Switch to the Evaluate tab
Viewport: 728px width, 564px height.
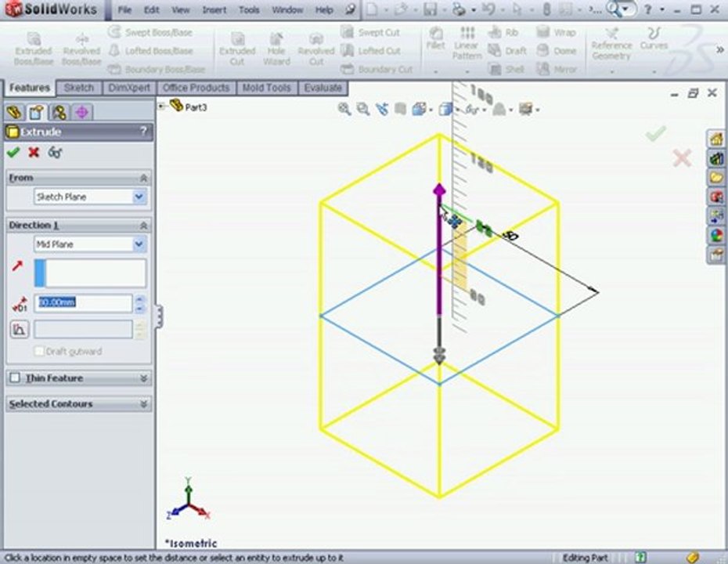point(323,88)
